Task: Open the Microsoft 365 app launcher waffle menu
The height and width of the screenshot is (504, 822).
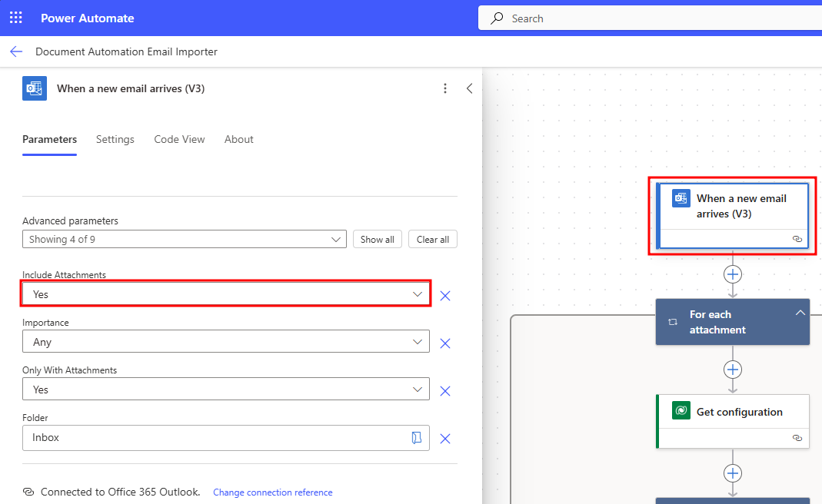Action: (15, 17)
